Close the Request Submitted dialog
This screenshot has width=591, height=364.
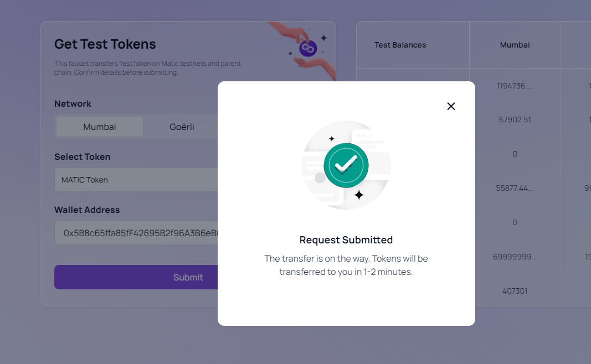[451, 106]
